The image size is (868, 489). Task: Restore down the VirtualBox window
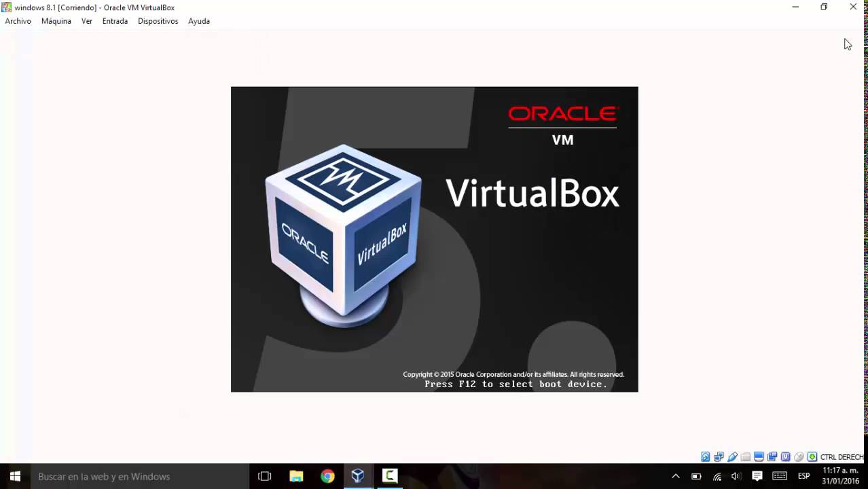point(824,7)
